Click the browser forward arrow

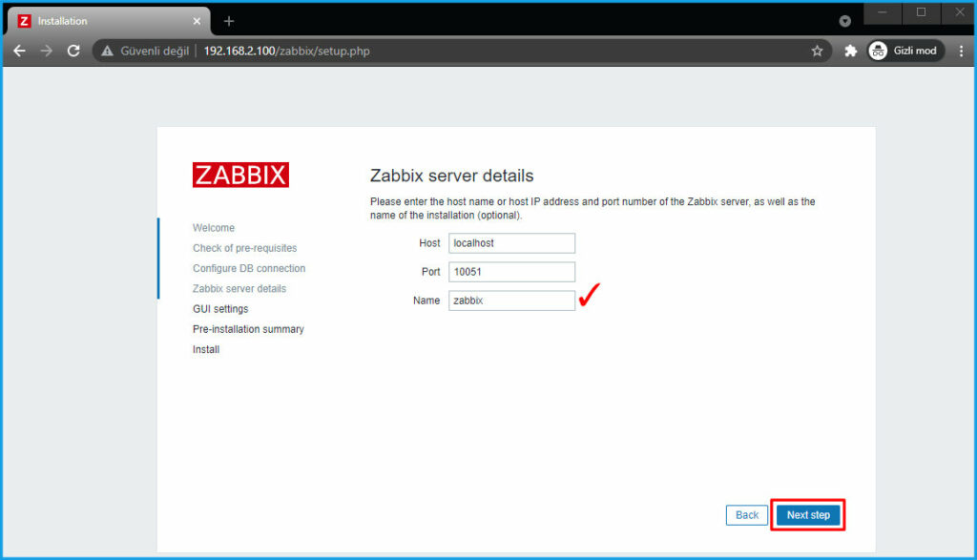(x=47, y=52)
